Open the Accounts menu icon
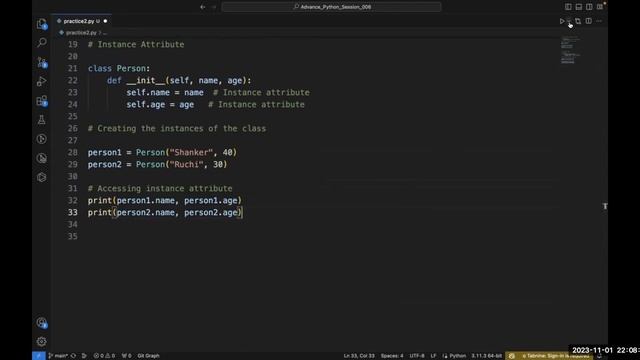Image resolution: width=640 pixels, height=360 pixels. point(42,323)
